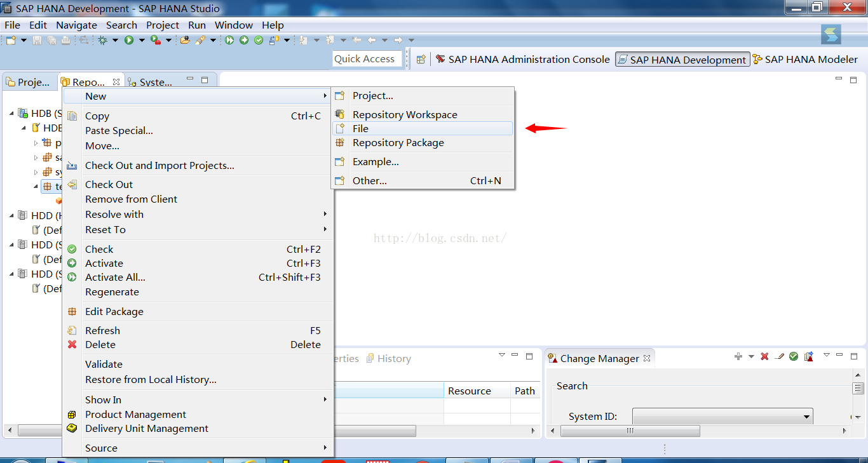The image size is (868, 463).
Task: Open the Window menu
Action: tap(233, 25)
